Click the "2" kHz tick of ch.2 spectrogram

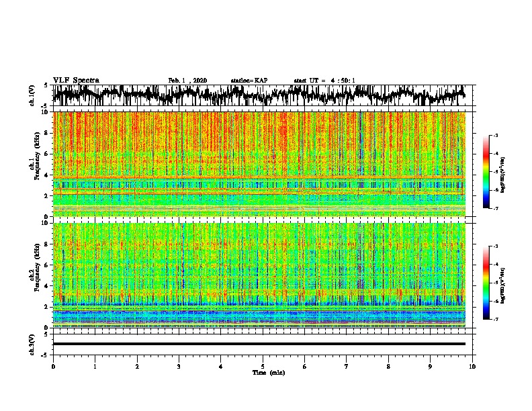click(47, 307)
